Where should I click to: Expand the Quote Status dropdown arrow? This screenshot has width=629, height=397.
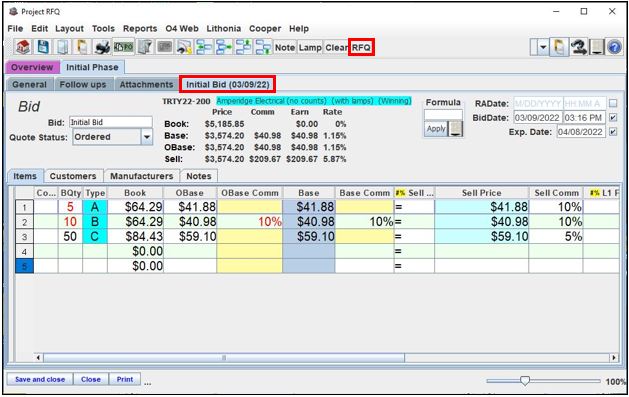[x=147, y=137]
